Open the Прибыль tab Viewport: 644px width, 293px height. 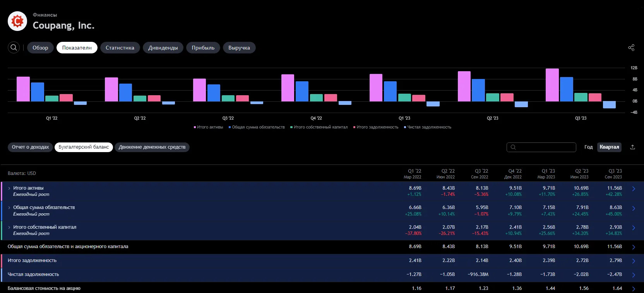203,48
